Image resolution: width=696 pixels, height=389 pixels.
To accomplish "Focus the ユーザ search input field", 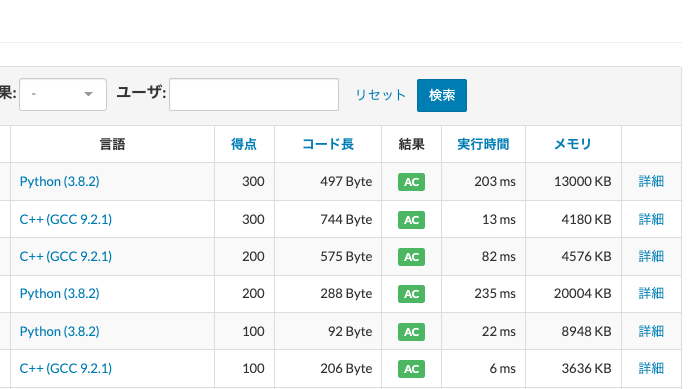I will click(254, 95).
